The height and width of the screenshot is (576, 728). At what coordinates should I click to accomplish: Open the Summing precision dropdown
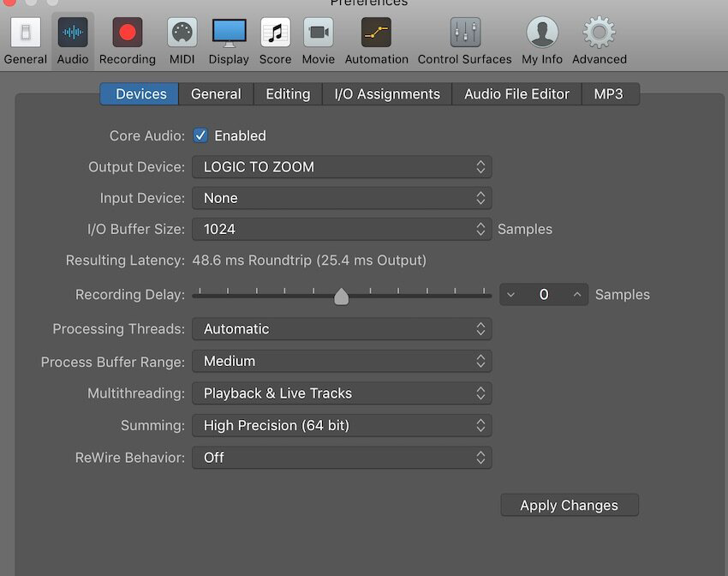342,425
